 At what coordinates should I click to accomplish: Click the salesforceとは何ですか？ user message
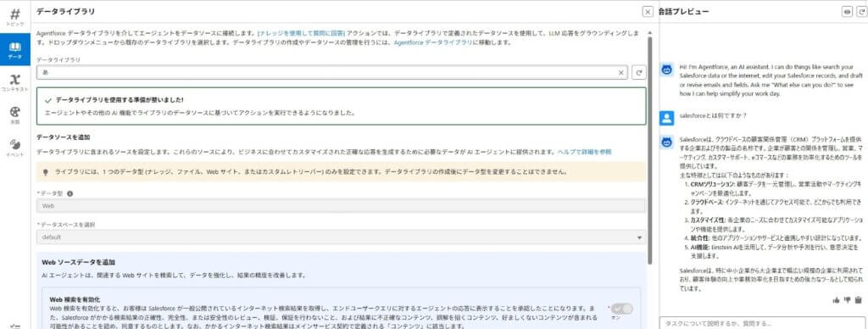point(714,116)
